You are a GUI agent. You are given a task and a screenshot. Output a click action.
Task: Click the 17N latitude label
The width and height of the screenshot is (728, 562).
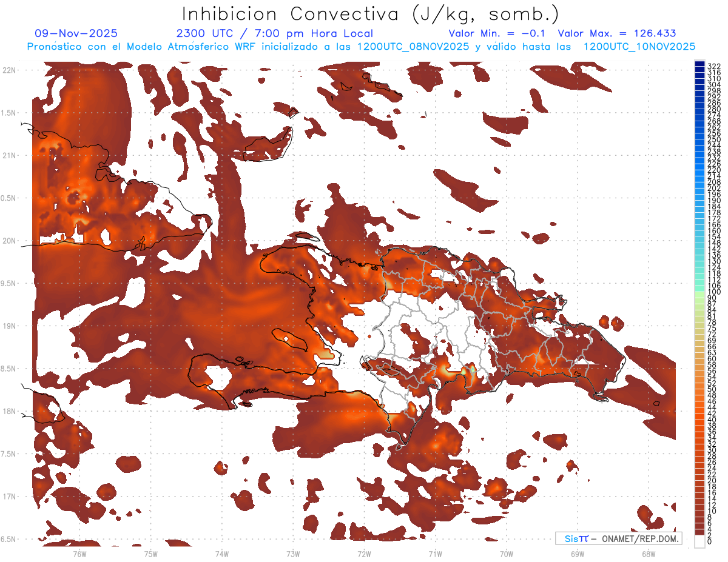click(x=9, y=497)
